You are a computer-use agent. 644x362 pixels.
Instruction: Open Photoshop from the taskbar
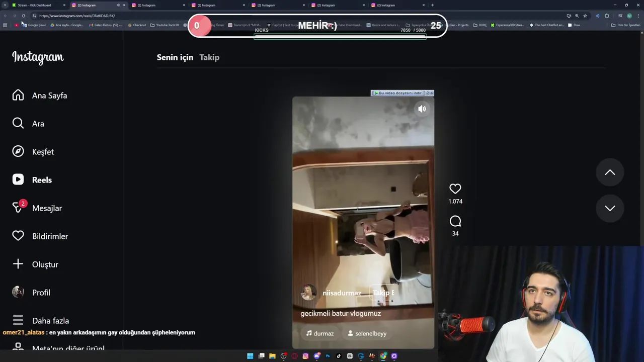328,356
